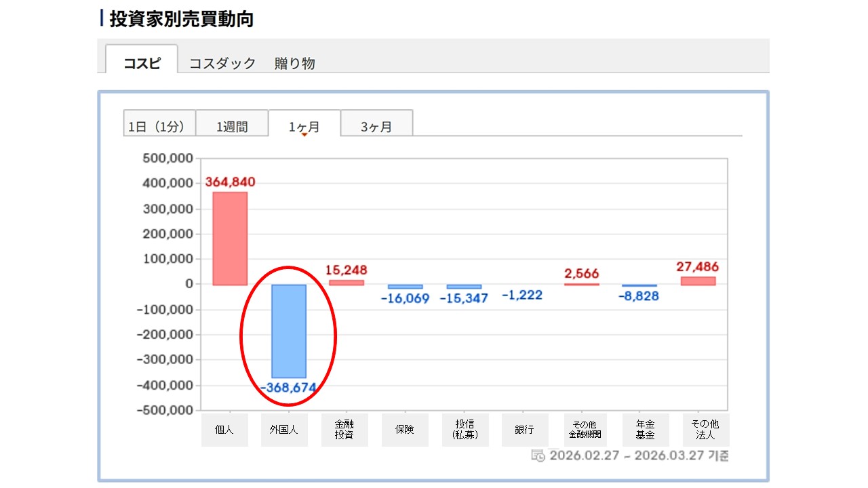The height and width of the screenshot is (488, 868).
Task: Click the small red triangle under 1ヶ月
Action: pyautogui.click(x=304, y=135)
